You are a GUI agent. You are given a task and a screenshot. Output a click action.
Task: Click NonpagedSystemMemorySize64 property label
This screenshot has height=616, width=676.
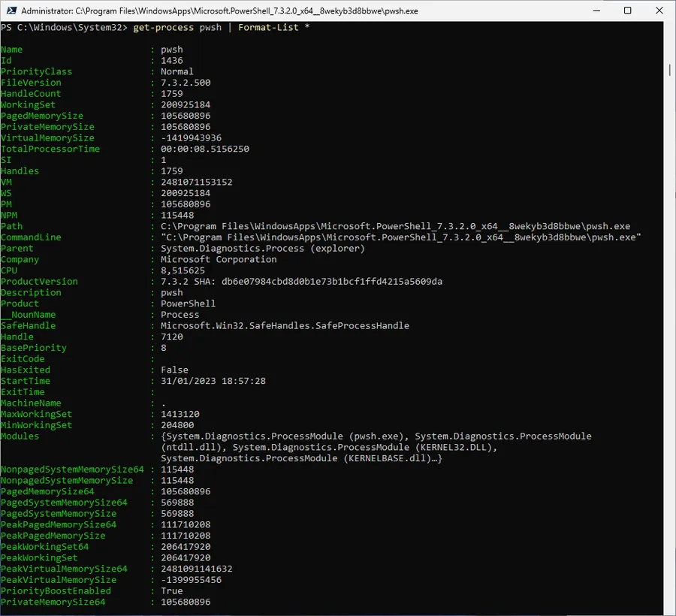72,470
